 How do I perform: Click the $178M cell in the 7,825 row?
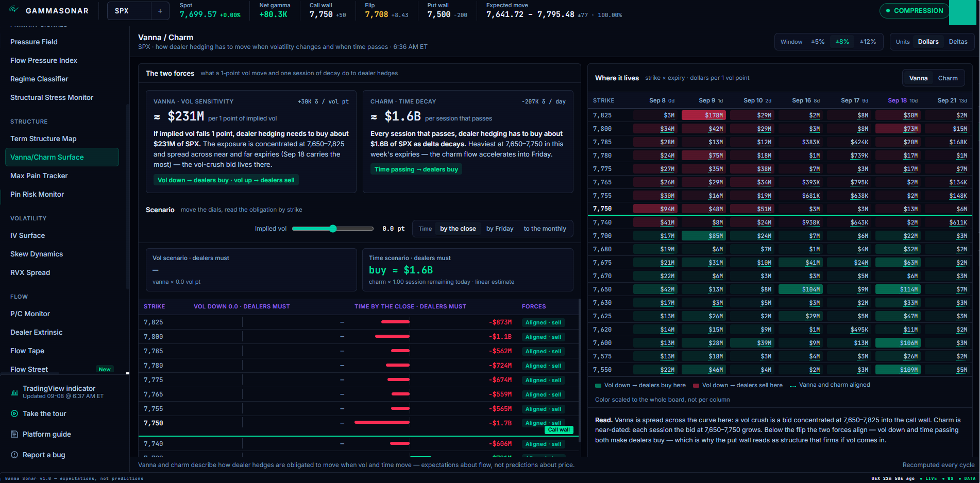[703, 115]
